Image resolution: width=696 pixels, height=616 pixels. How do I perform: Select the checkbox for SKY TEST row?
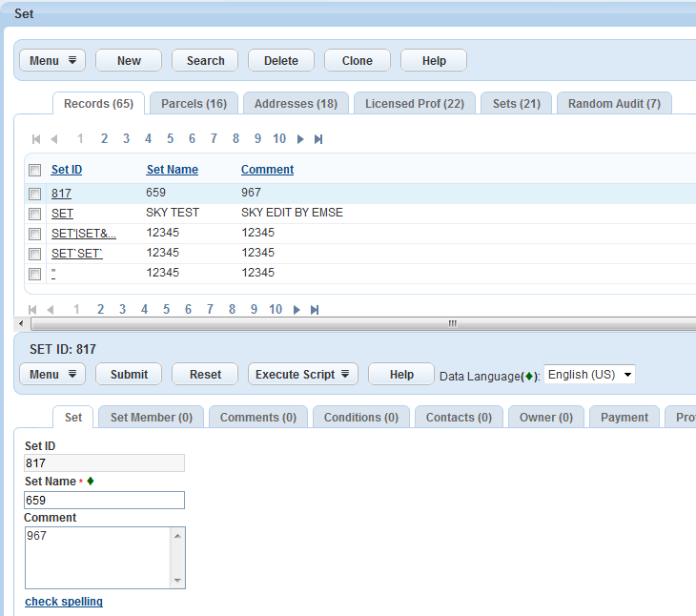pos(35,214)
